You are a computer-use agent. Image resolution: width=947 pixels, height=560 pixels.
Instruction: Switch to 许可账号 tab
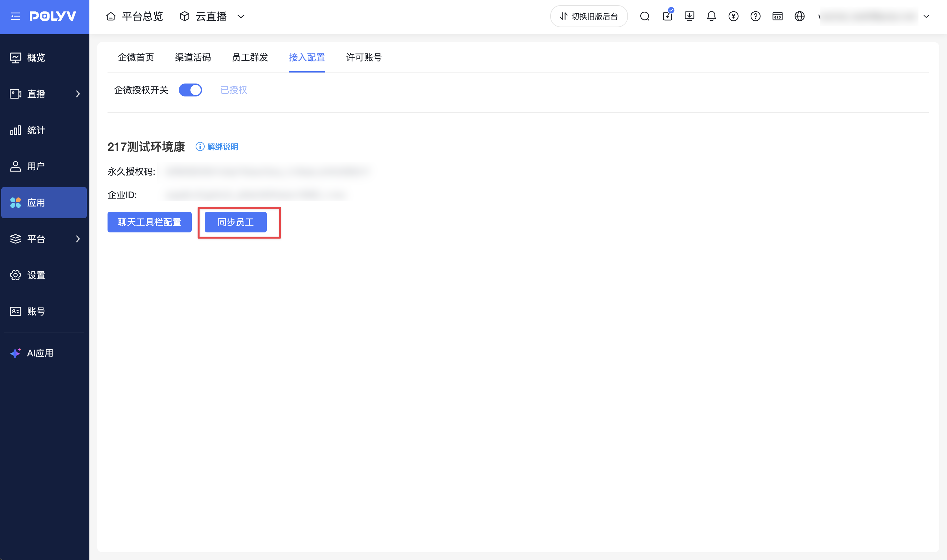coord(364,57)
